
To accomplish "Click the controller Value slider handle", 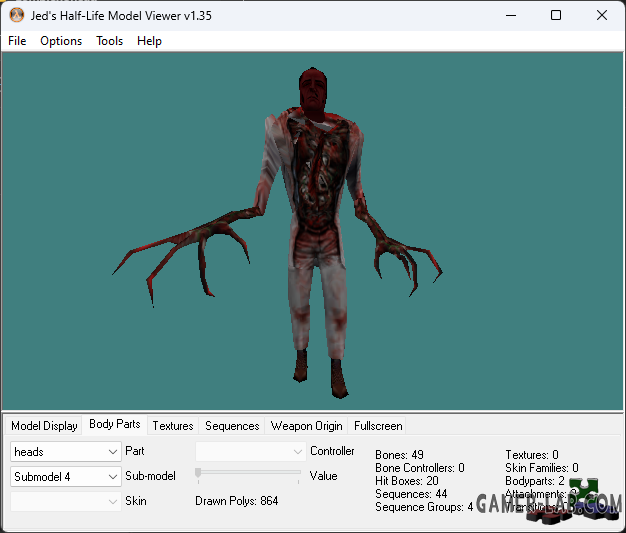I will 198,472.
